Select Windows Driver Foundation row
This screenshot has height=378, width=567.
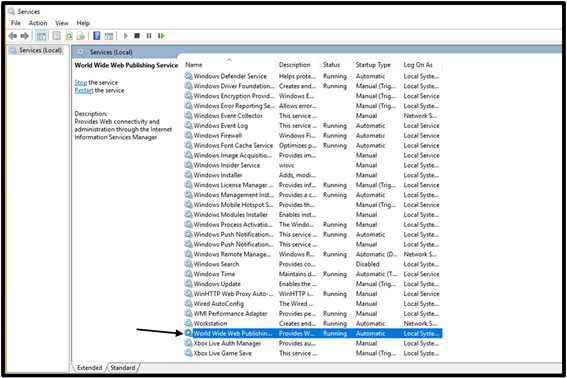pyautogui.click(x=313, y=86)
